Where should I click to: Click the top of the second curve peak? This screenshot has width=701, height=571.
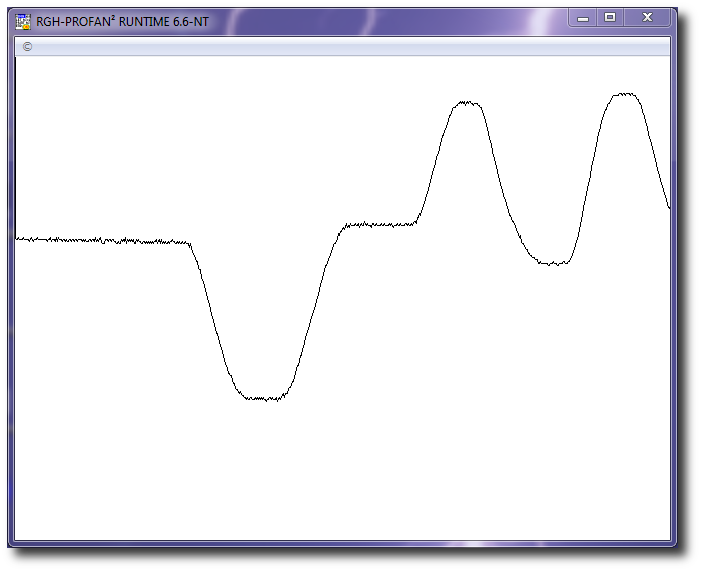point(625,94)
